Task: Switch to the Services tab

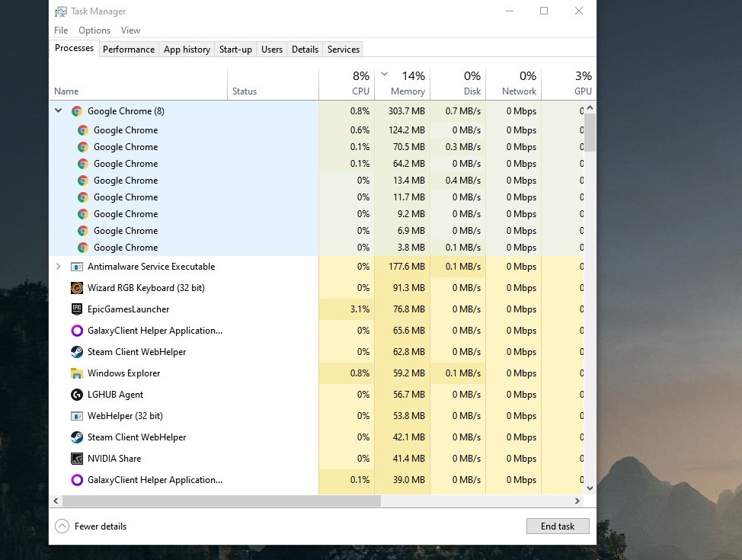Action: coord(344,50)
